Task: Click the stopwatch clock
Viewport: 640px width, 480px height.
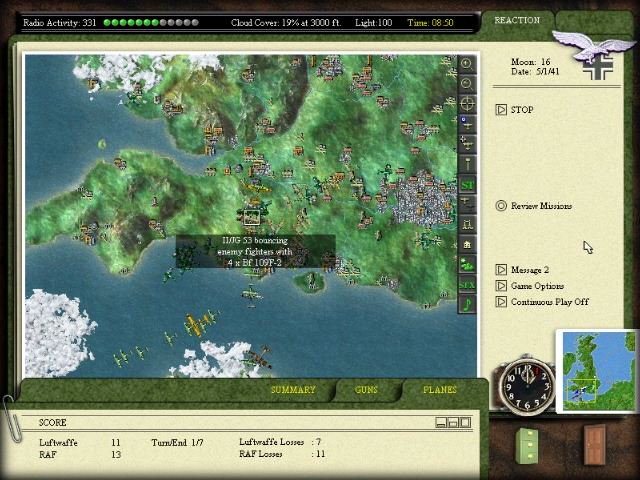Action: click(x=527, y=383)
